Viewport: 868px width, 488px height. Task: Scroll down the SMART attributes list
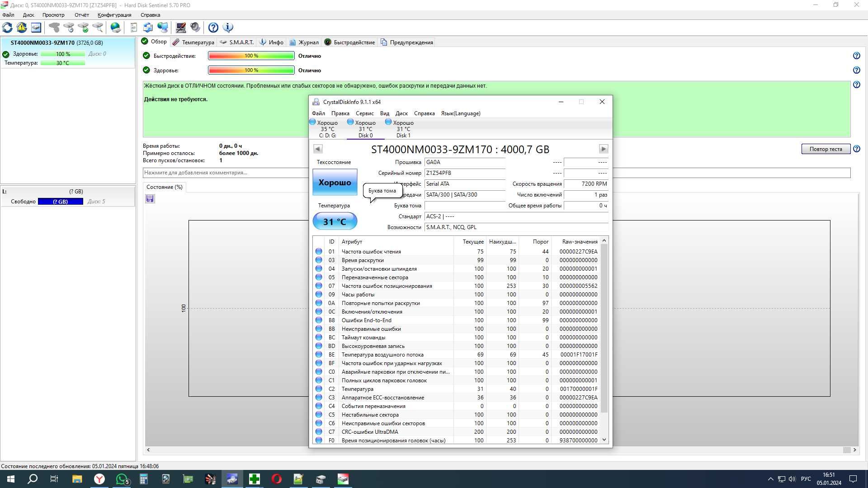tap(604, 441)
